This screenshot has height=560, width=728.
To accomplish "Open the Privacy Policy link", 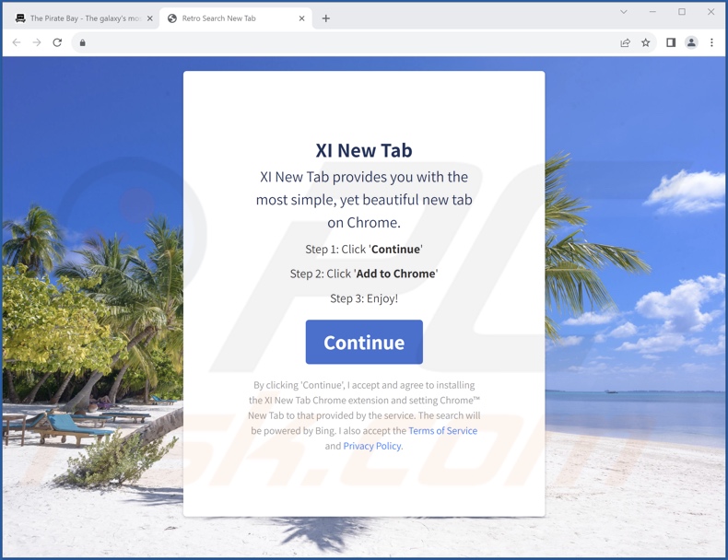I will pyautogui.click(x=373, y=446).
